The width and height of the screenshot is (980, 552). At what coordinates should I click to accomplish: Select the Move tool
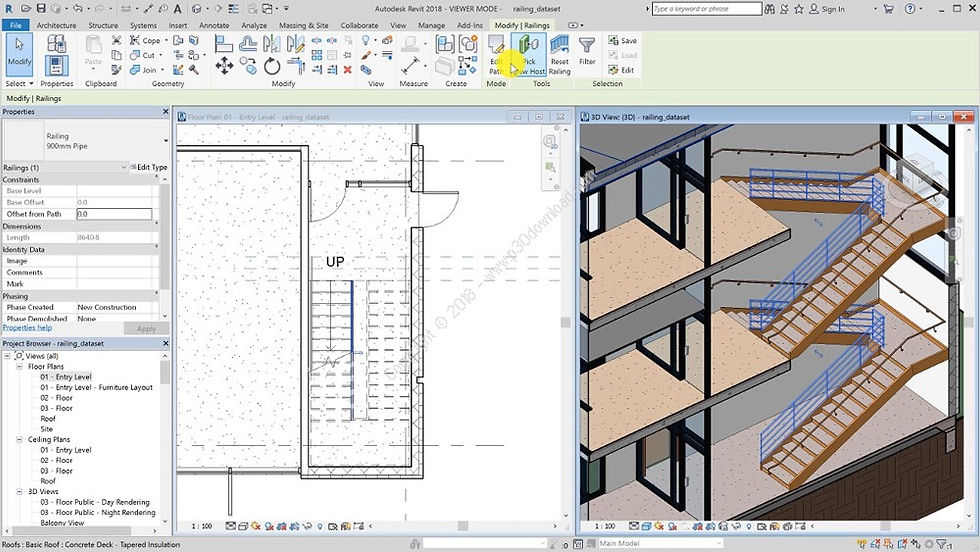(x=224, y=65)
